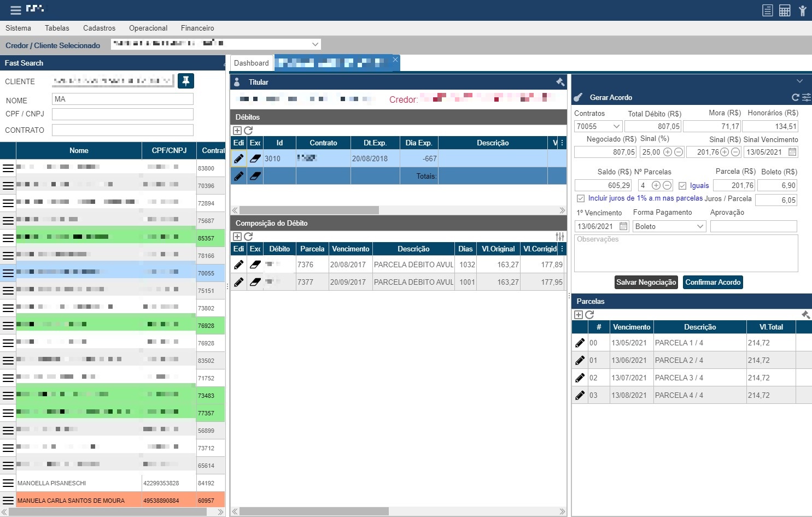
Task: Sort client list by CPF/CNPJ column
Action: (169, 150)
